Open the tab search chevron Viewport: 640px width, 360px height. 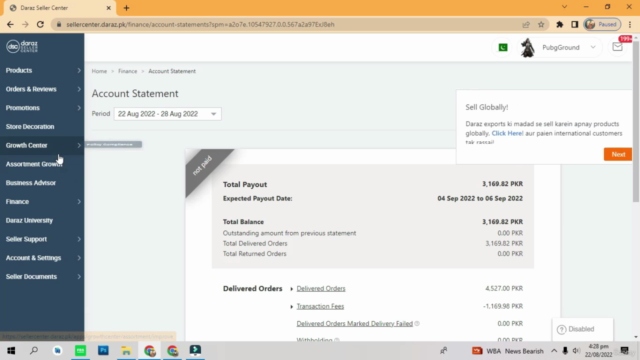(564, 7)
